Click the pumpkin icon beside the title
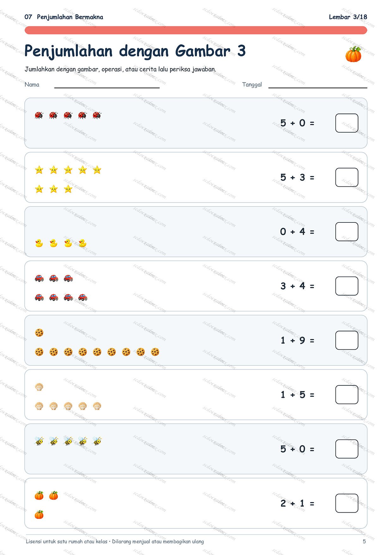 [x=353, y=54]
